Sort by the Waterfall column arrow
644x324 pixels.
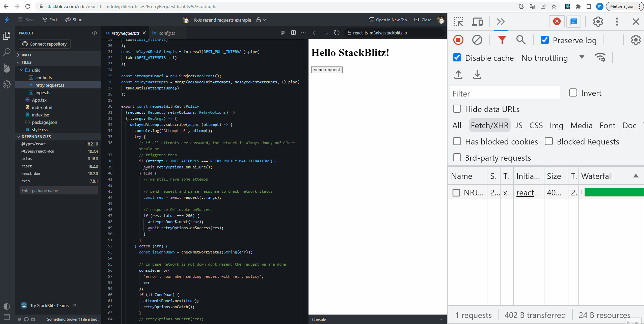tap(636, 176)
